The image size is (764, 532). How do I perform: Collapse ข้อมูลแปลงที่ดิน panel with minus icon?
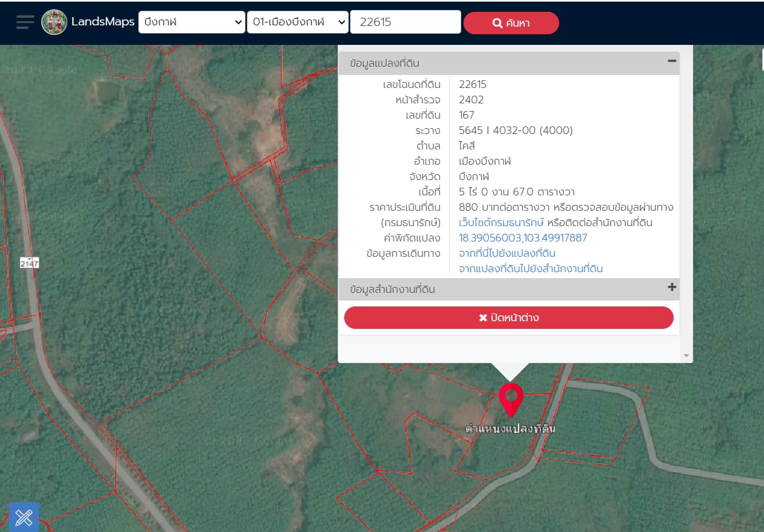tap(672, 60)
